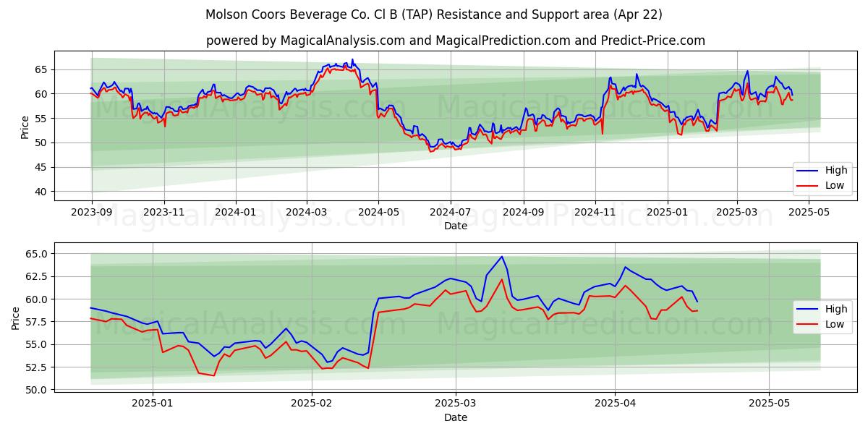
Task: Click the 'Date' axis label under the bottom chart
Action: [x=456, y=417]
